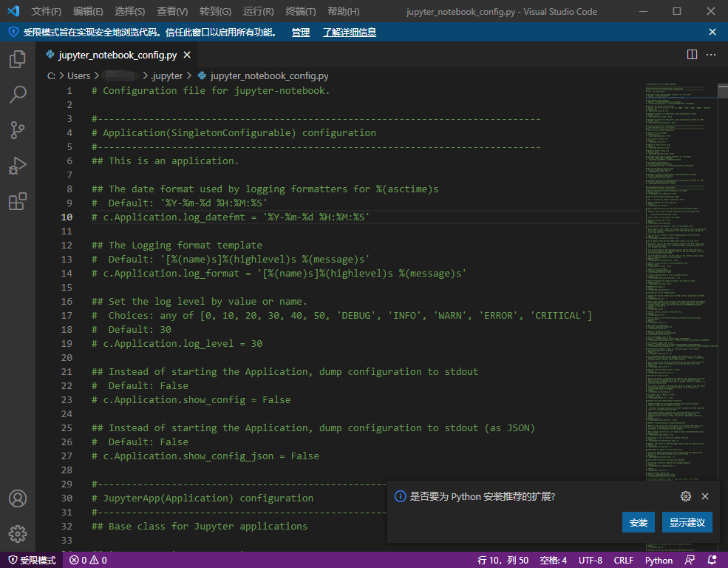Click the '# c.Application.show_config = False' line

click(191, 399)
